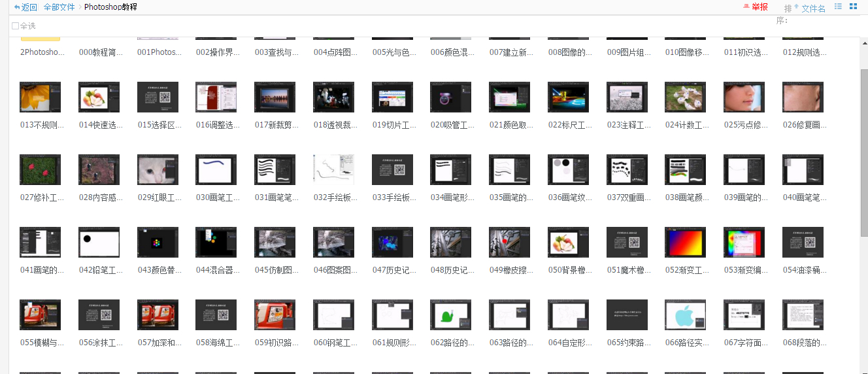This screenshot has height=374, width=868.
Task: Open the 022标尺工 video thumbnail
Action: click(x=568, y=97)
